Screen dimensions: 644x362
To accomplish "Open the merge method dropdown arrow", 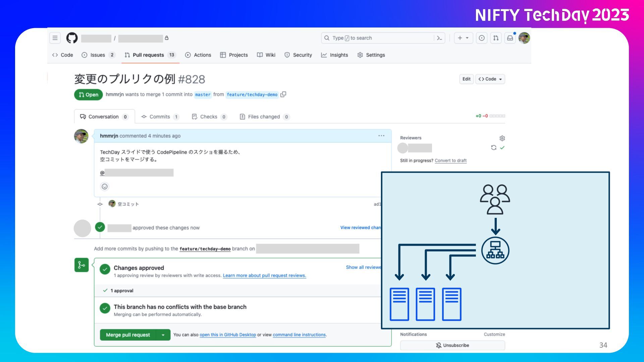I will click(x=163, y=335).
